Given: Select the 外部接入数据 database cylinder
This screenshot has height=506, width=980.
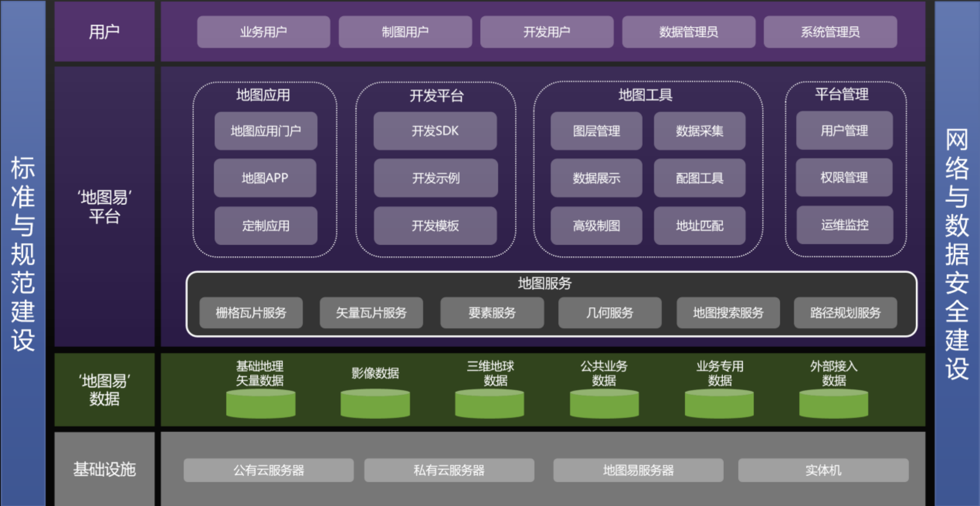Looking at the screenshot, I should click(x=834, y=404).
